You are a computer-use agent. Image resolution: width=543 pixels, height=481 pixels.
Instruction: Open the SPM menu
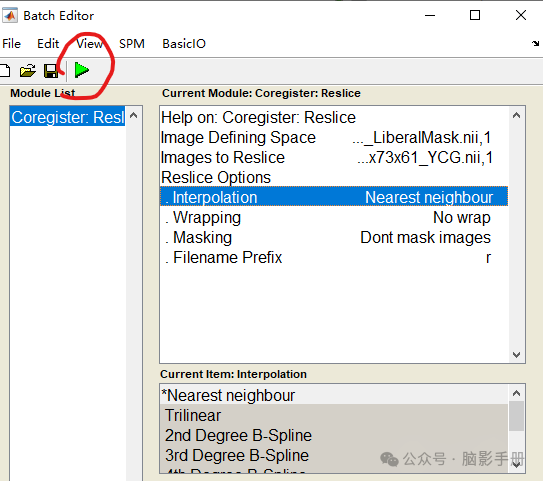click(x=132, y=44)
